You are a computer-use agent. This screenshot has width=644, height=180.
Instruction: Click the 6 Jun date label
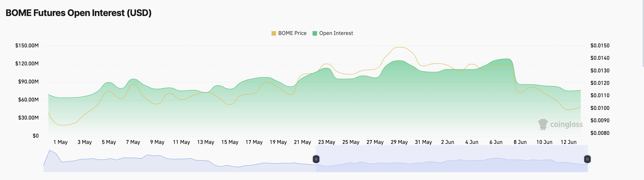pos(496,142)
